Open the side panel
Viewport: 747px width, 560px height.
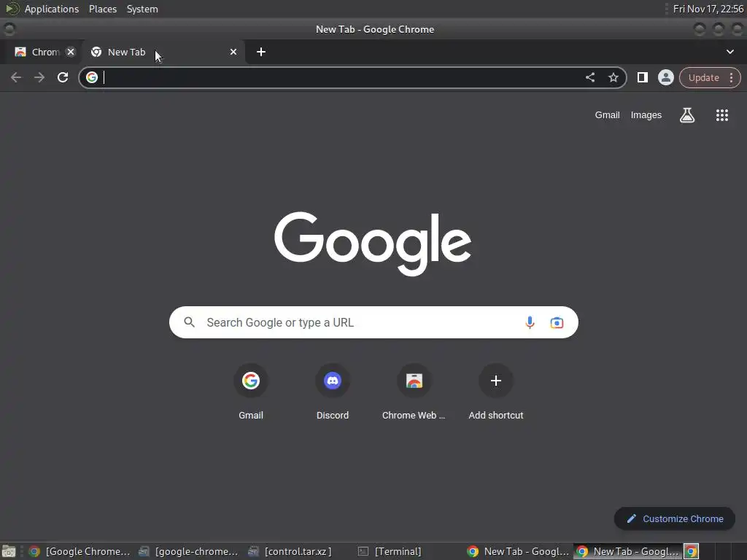tap(642, 77)
